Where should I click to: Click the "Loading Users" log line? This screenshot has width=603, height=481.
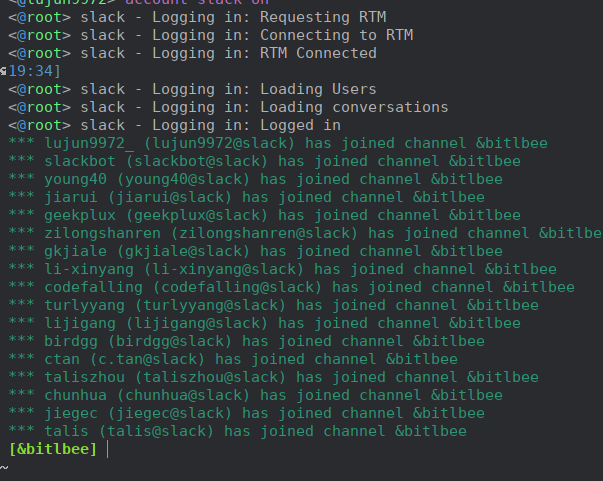pyautogui.click(x=192, y=89)
